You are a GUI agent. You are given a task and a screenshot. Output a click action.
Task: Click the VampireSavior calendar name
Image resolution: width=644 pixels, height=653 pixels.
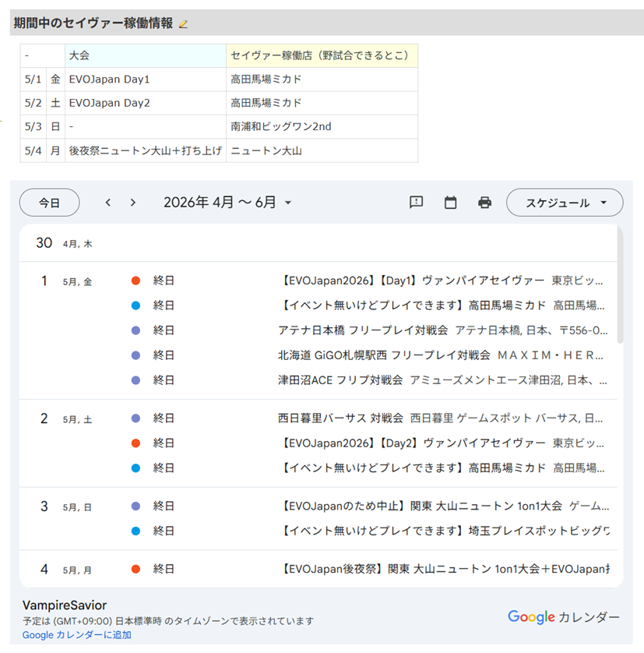click(65, 605)
